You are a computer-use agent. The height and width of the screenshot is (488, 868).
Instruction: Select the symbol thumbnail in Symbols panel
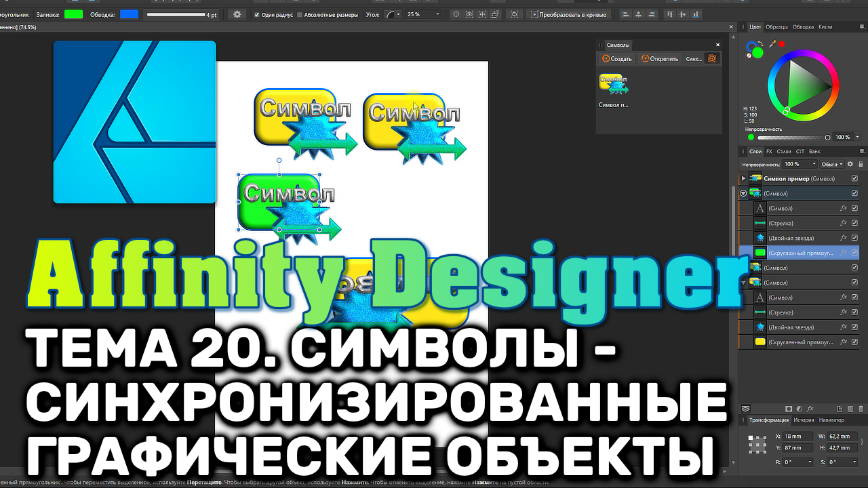pos(613,83)
